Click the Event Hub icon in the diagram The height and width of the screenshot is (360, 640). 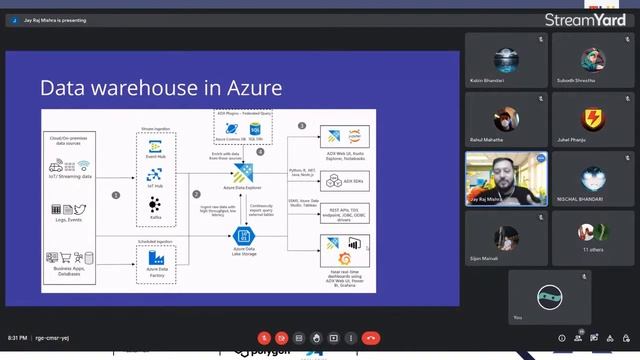coord(155,146)
